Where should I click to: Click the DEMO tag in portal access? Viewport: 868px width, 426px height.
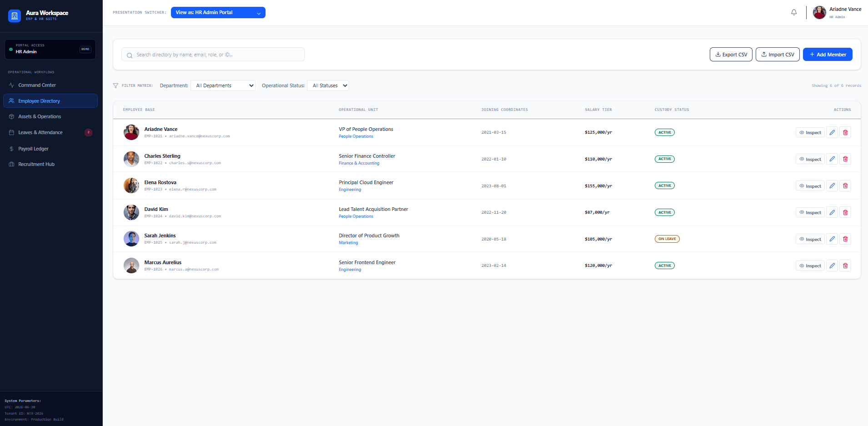85,49
